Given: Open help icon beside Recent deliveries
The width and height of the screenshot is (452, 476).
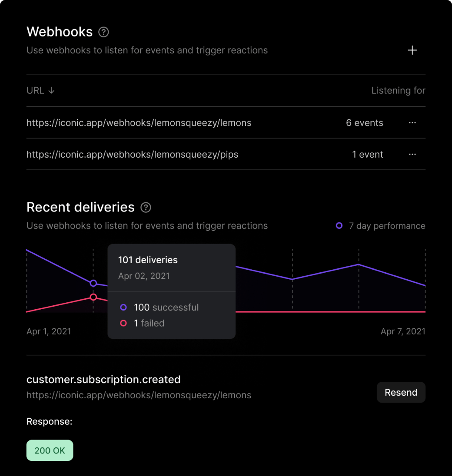Looking at the screenshot, I should pyautogui.click(x=146, y=208).
